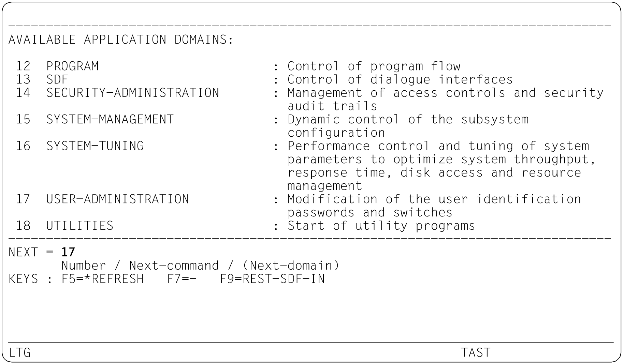The image size is (623, 364).
Task: Open the USER-ADMINISTRATION domain entry
Action: pyautogui.click(x=117, y=199)
